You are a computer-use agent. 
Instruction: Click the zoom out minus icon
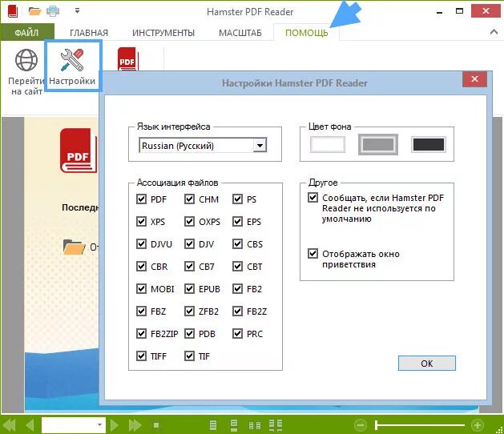click(x=361, y=425)
